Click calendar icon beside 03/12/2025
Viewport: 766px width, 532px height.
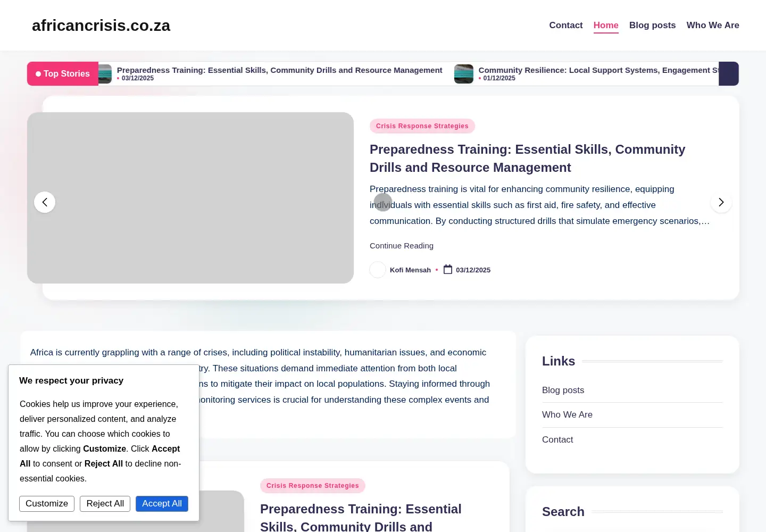coord(448,270)
